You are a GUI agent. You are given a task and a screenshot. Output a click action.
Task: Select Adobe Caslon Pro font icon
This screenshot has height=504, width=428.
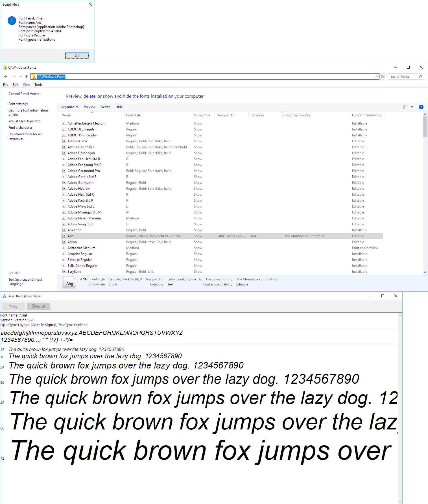(64, 147)
